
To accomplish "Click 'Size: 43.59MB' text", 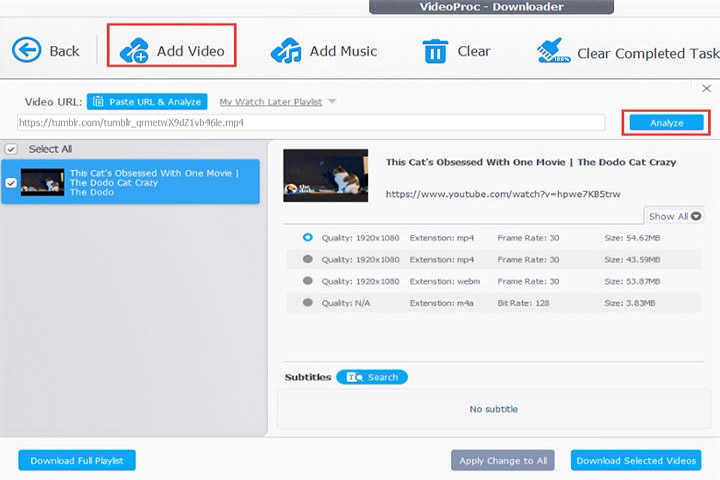I will point(632,260).
